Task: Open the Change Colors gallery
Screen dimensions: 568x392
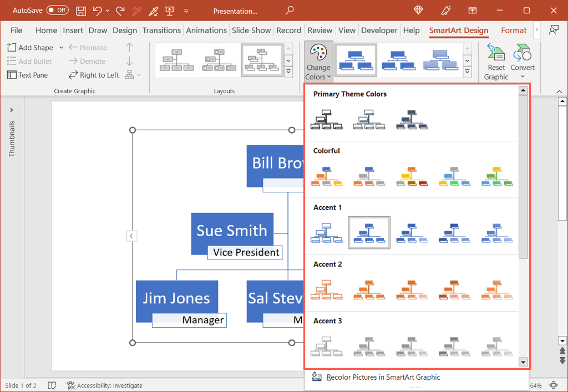Action: tap(318, 61)
